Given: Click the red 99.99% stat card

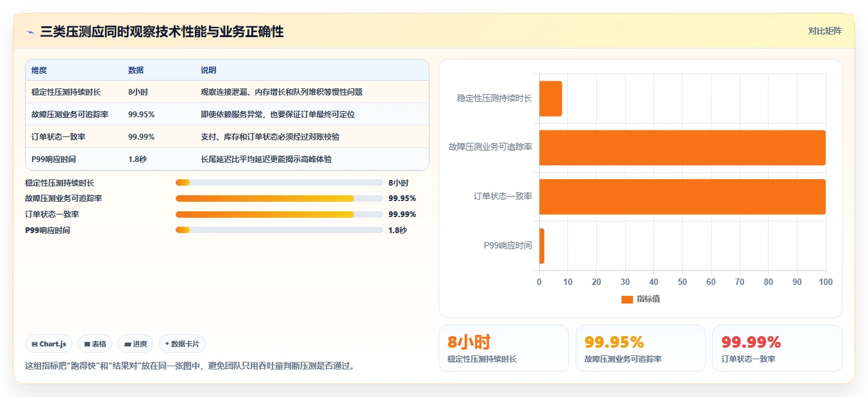Looking at the screenshot, I should (x=778, y=348).
